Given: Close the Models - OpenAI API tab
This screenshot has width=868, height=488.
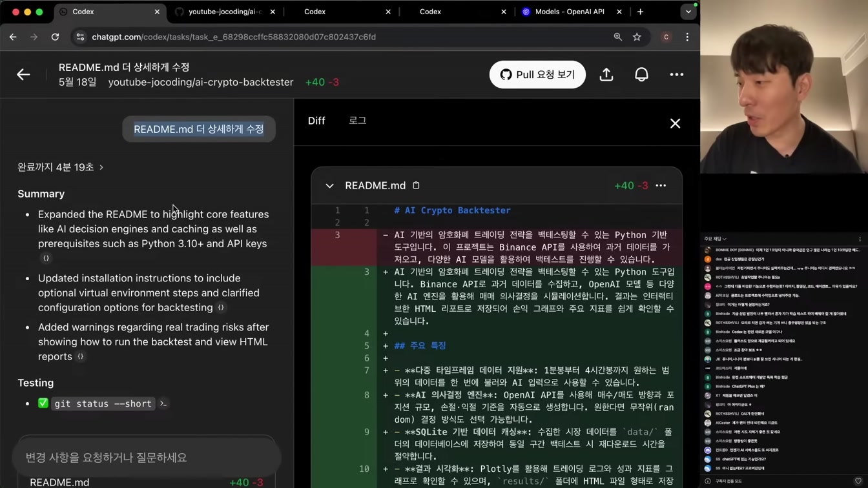Looking at the screenshot, I should point(619,12).
